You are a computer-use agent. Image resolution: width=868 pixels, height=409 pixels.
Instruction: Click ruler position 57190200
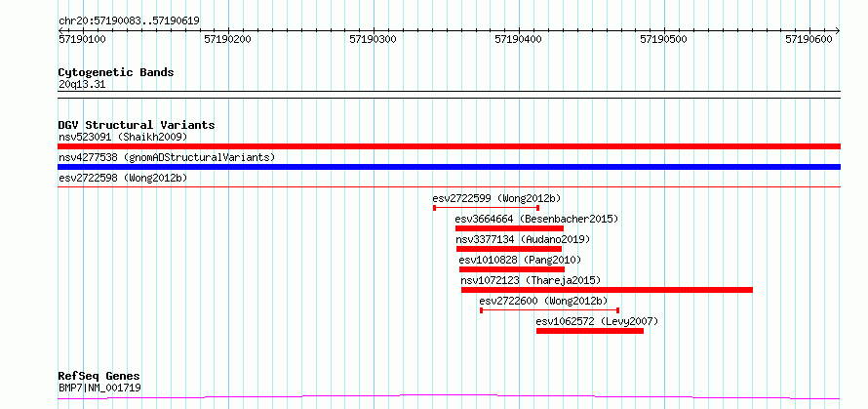(228, 39)
